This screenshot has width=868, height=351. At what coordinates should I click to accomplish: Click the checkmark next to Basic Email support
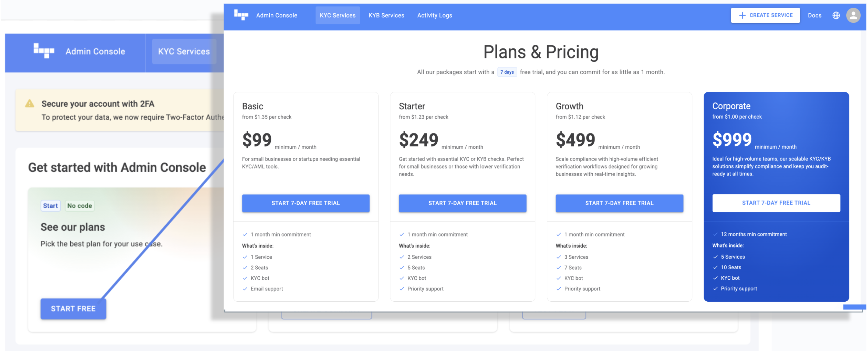click(x=245, y=289)
